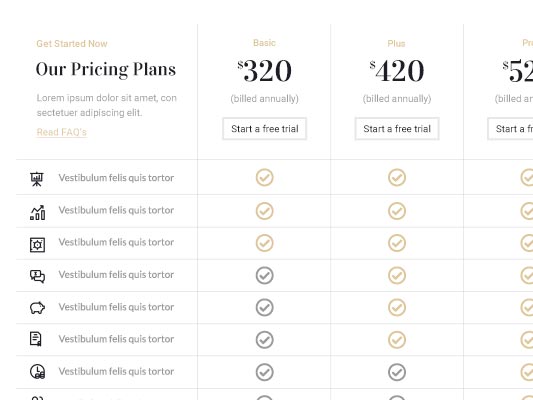Click the Basic plan title
The width and height of the screenshot is (533, 400).
click(x=264, y=43)
